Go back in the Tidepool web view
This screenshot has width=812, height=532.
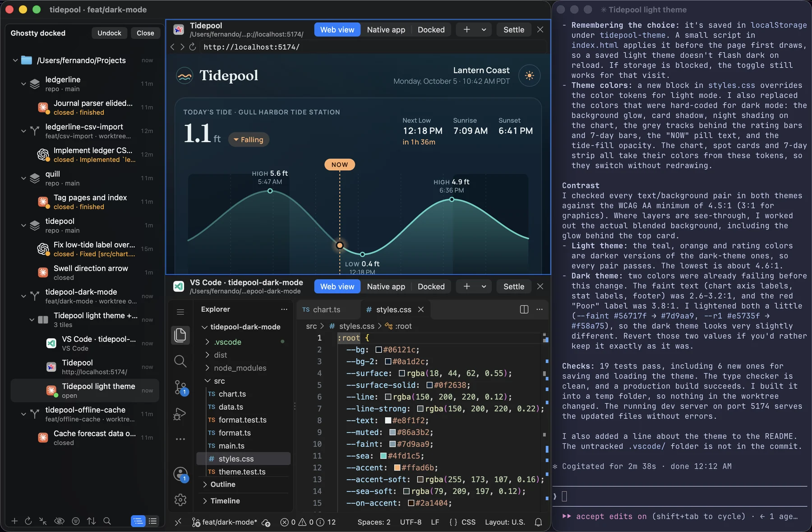coord(172,47)
